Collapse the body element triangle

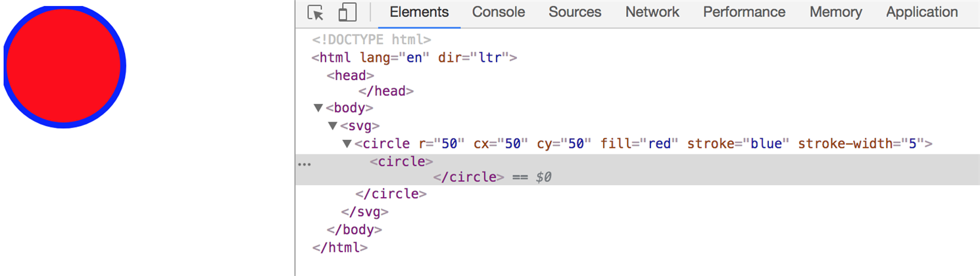click(319, 108)
